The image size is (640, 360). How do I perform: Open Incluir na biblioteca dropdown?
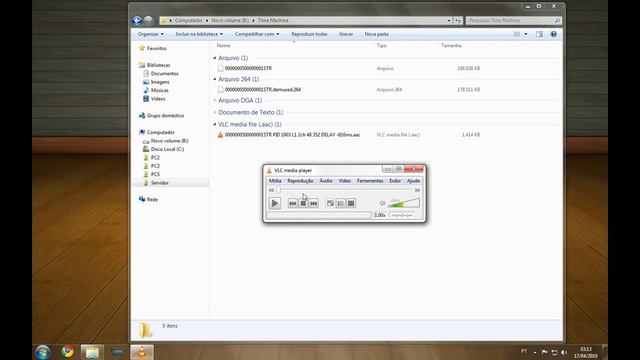coord(199,34)
